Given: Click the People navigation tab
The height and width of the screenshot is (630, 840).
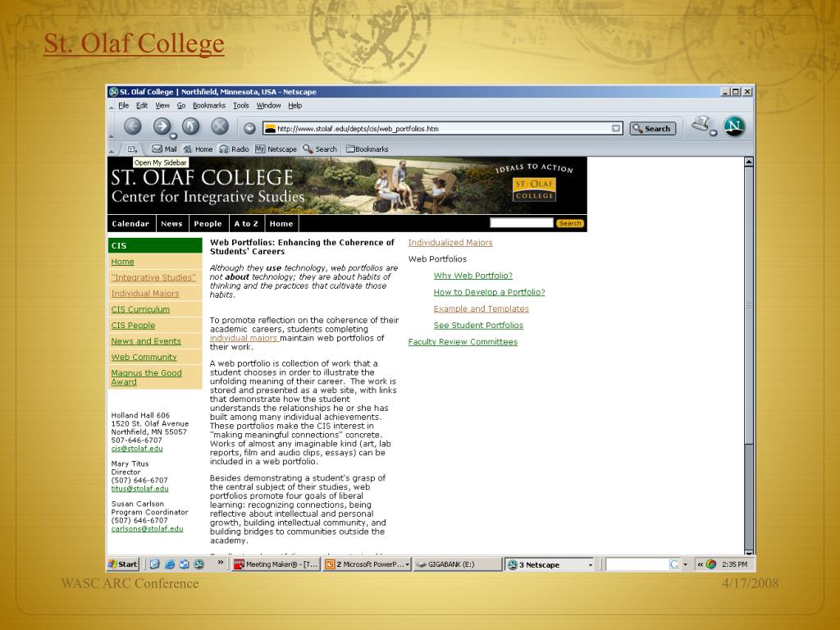Looking at the screenshot, I should [x=208, y=223].
